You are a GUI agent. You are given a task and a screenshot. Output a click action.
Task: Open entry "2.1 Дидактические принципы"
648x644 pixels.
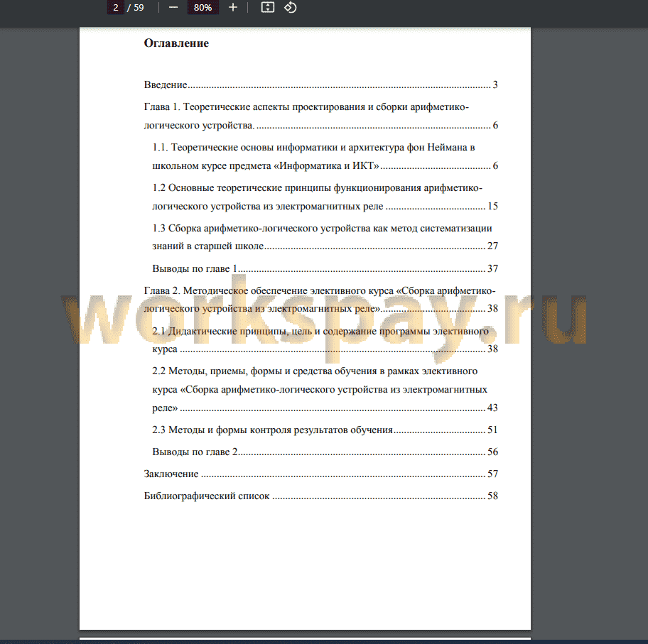click(x=325, y=340)
